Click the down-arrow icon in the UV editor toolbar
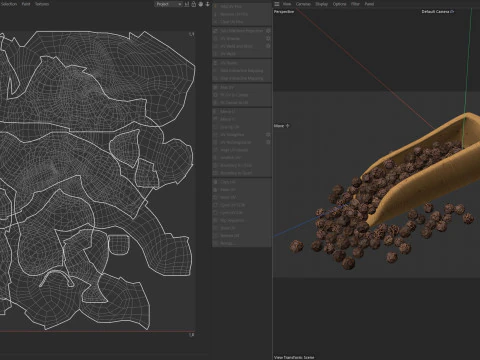 coord(207,4)
